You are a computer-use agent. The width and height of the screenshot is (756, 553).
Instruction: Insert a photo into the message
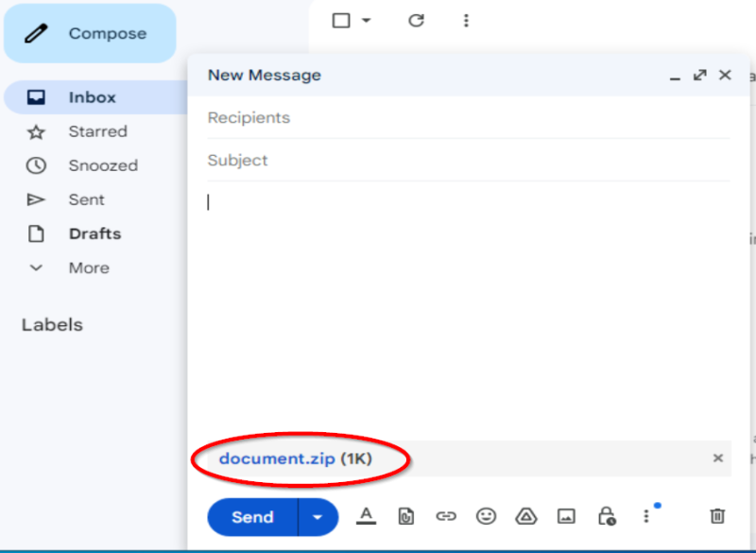coord(566,516)
